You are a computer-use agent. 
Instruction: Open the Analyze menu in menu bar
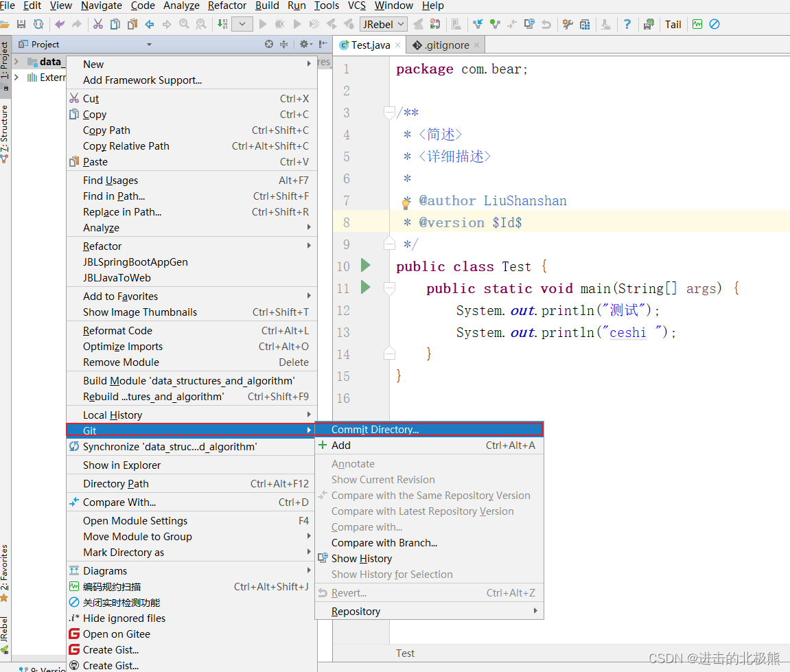181,5
